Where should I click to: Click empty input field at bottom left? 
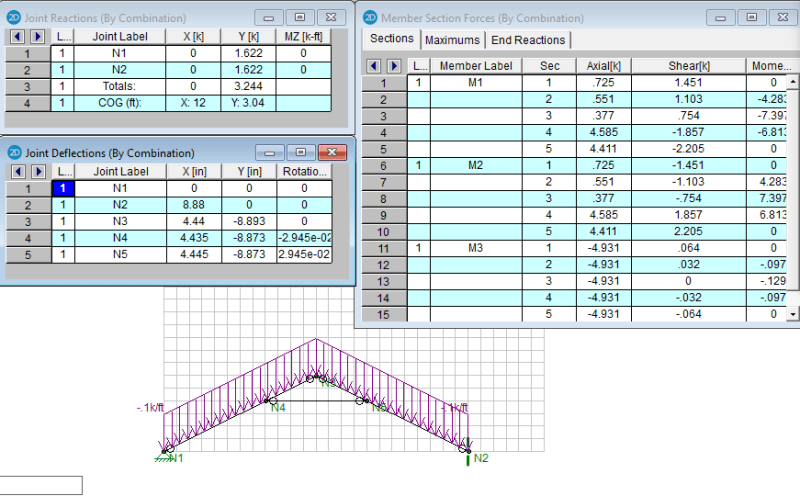pyautogui.click(x=41, y=485)
